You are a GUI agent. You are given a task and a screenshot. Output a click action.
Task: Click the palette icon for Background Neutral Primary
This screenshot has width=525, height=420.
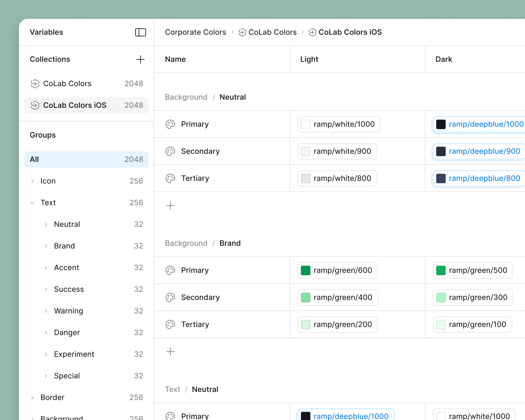pyautogui.click(x=170, y=124)
